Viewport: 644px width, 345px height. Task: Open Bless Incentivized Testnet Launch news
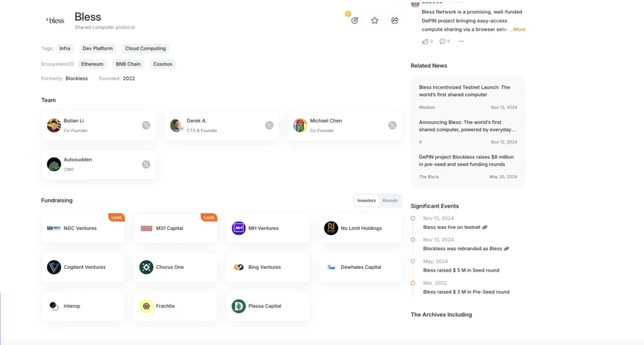tap(468, 91)
